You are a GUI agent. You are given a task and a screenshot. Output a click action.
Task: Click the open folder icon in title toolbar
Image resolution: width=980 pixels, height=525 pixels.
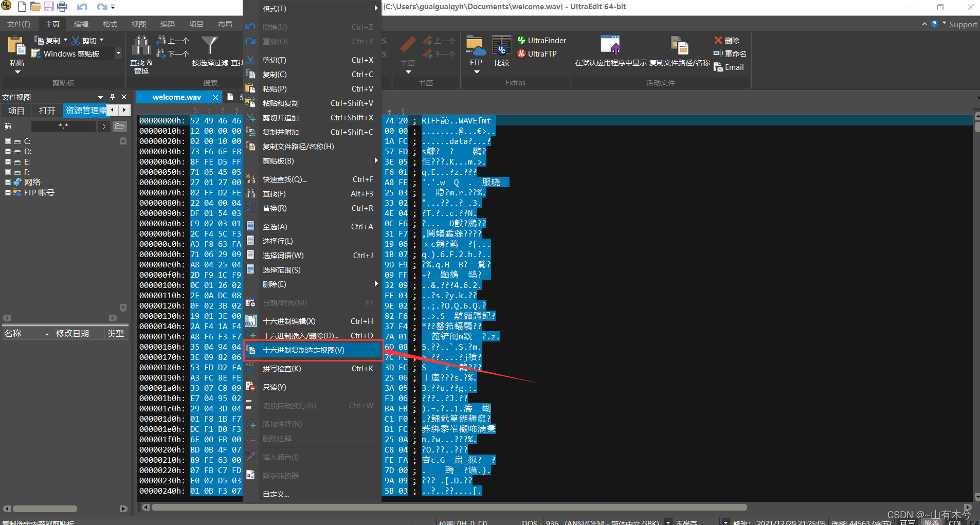tap(35, 7)
